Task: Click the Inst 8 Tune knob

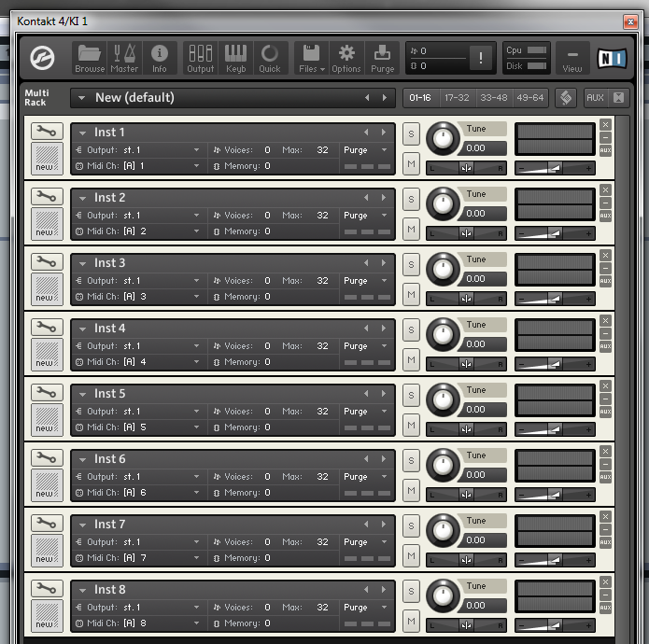Action: click(443, 596)
